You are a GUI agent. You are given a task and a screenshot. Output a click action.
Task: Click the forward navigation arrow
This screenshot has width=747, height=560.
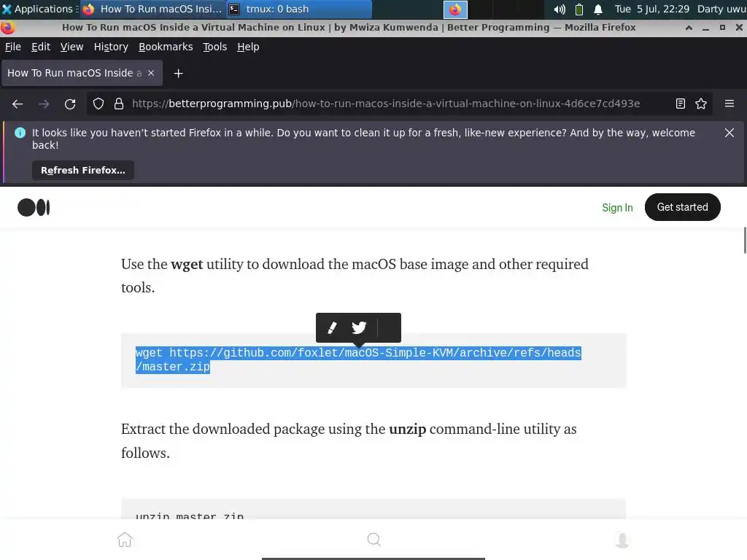tap(44, 104)
